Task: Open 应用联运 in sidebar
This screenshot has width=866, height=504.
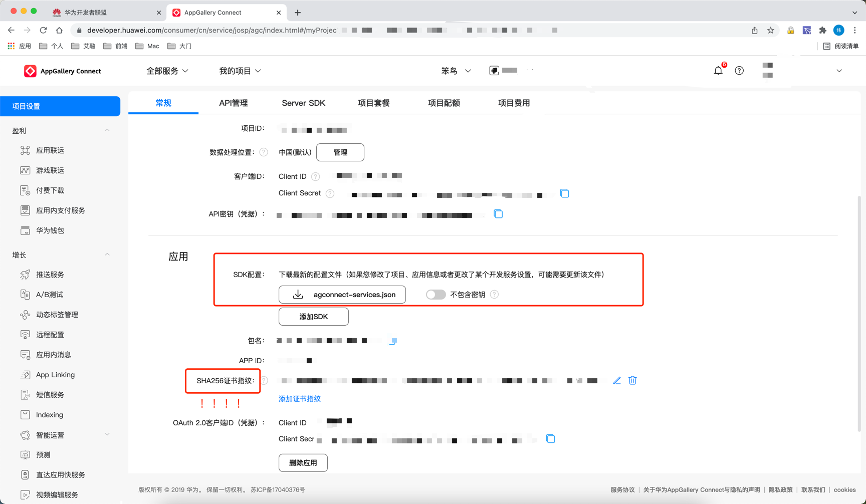Action: [50, 150]
